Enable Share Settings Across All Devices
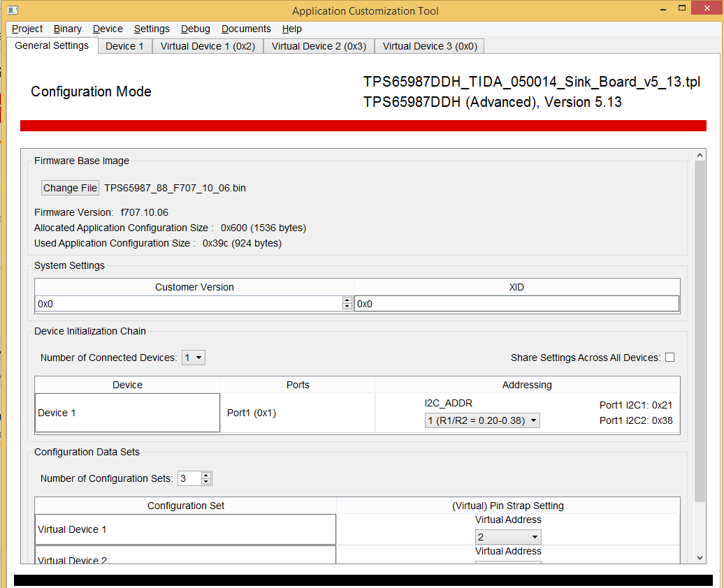Image resolution: width=724 pixels, height=588 pixels. coord(670,358)
